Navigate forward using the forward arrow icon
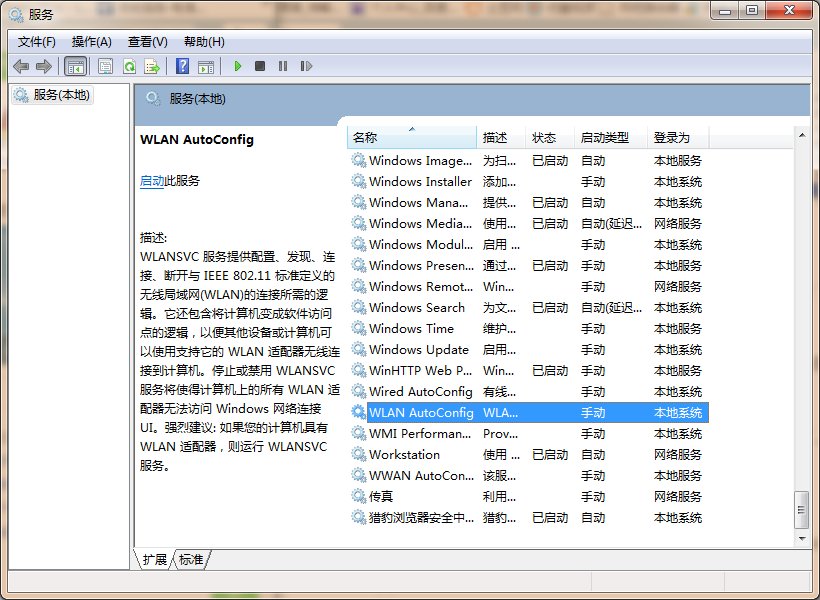Image resolution: width=820 pixels, height=600 pixels. [45, 66]
